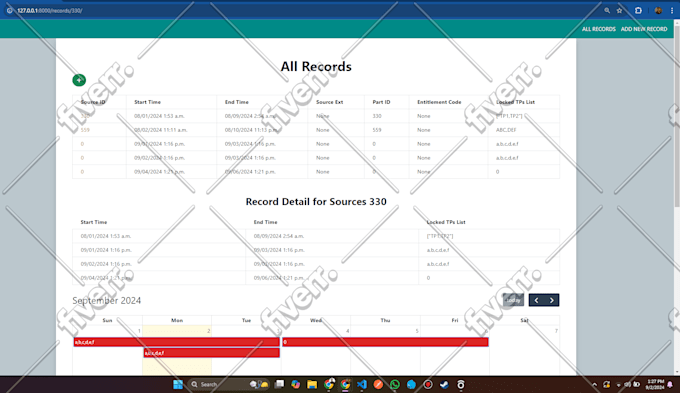Click Record Detail for Sources 330 heading
The image size is (680, 393).
tap(316, 202)
